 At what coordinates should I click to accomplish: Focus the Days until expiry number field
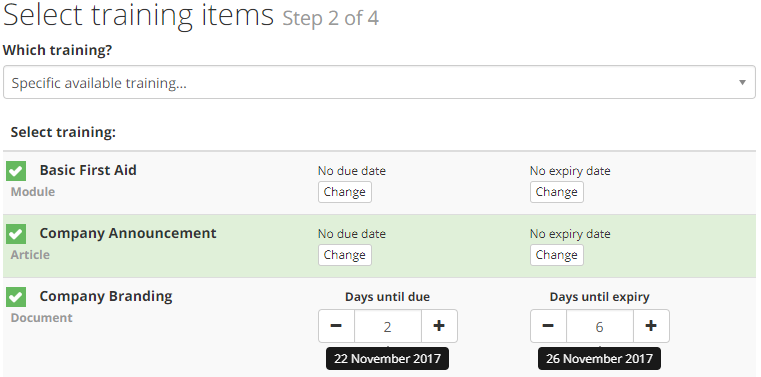point(600,326)
